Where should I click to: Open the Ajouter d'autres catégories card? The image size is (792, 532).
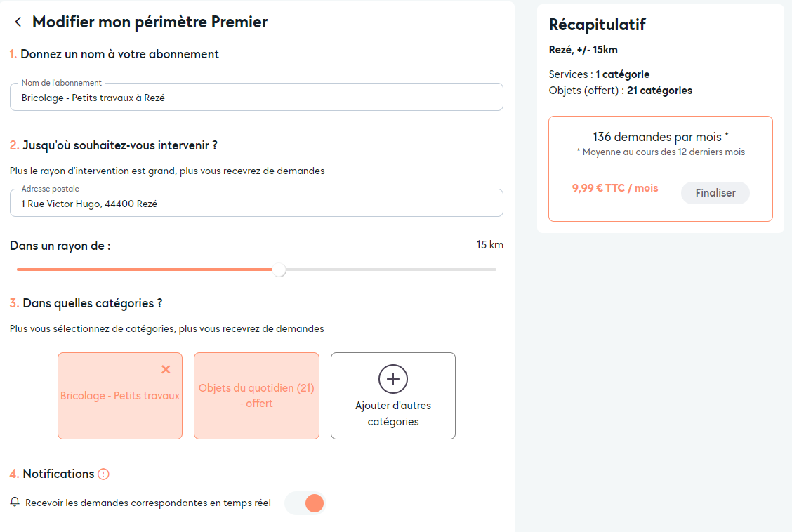click(x=393, y=396)
